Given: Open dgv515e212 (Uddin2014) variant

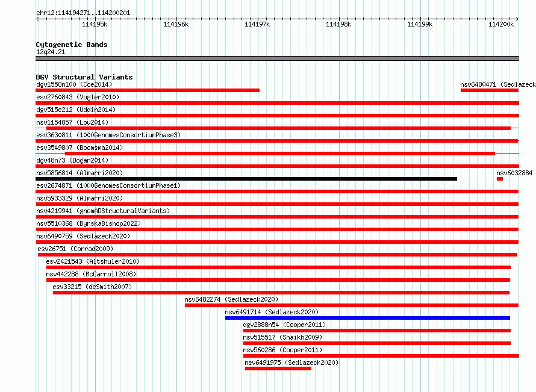Looking at the screenshot, I should click(x=76, y=110).
